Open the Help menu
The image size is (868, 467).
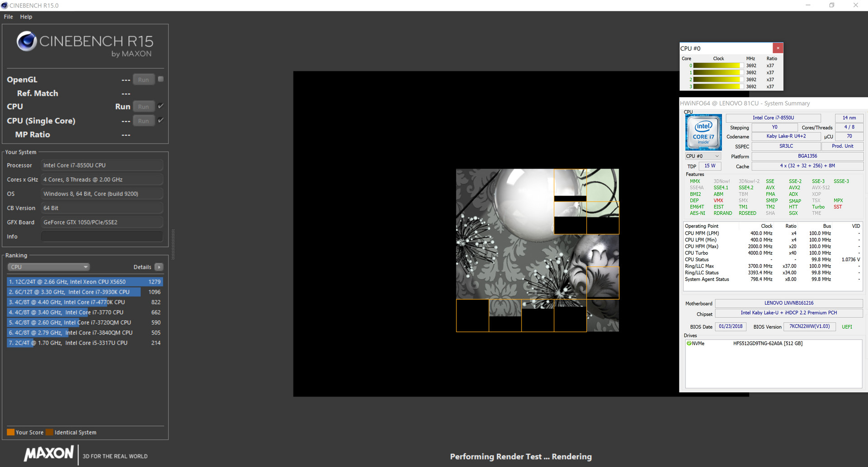coord(26,17)
